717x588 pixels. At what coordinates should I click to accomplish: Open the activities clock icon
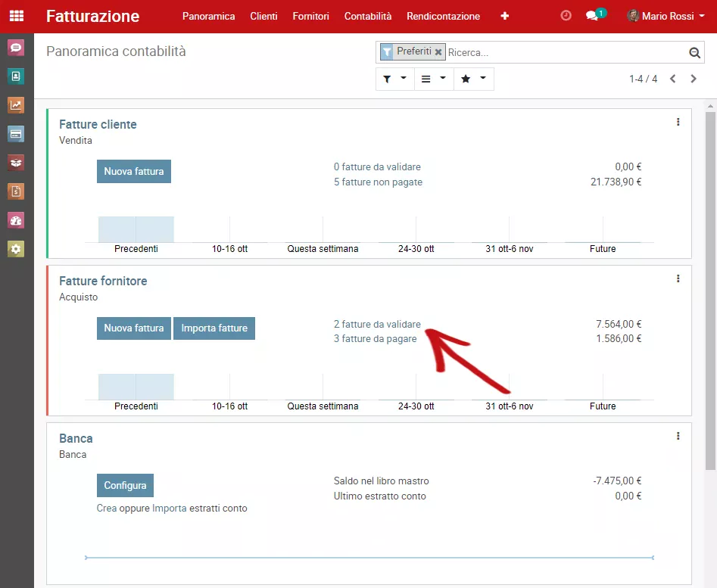click(x=566, y=16)
